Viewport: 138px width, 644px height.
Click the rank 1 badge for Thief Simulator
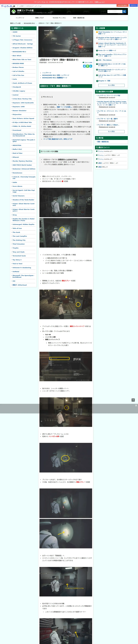pos(97,32)
